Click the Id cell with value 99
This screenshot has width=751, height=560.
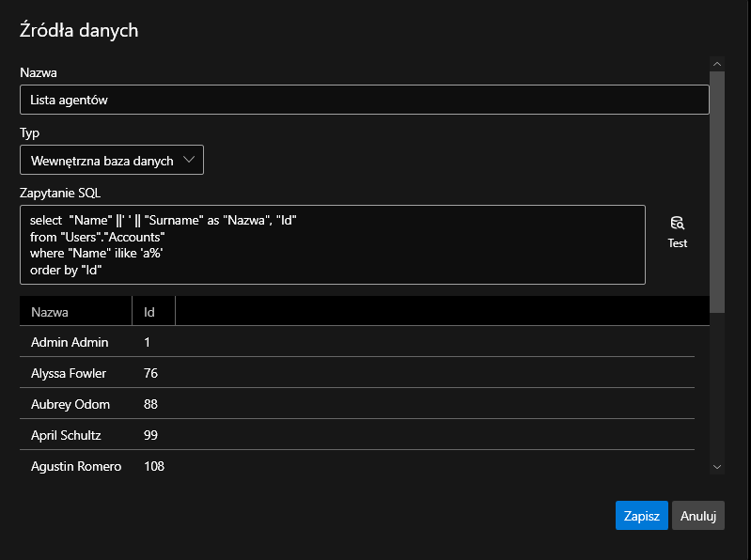[x=151, y=435]
